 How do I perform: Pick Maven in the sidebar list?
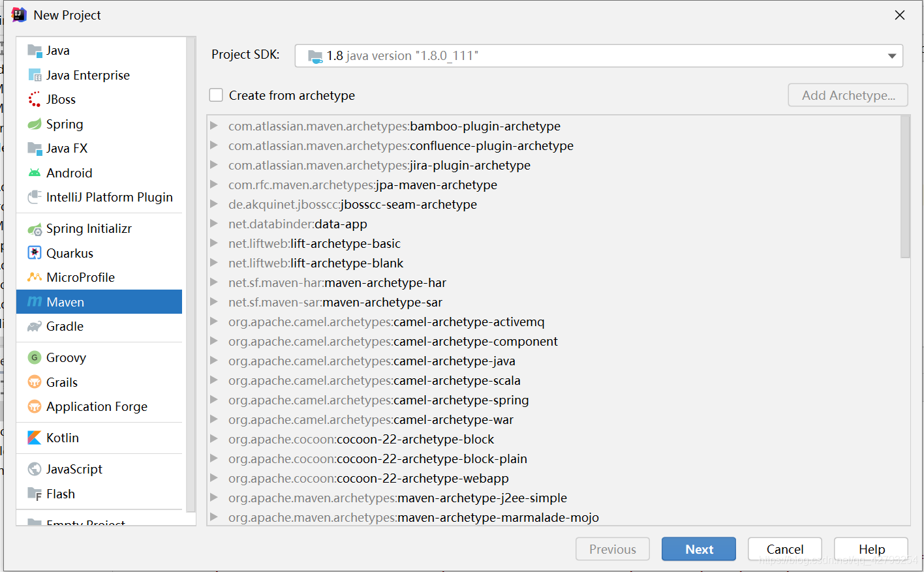click(99, 302)
